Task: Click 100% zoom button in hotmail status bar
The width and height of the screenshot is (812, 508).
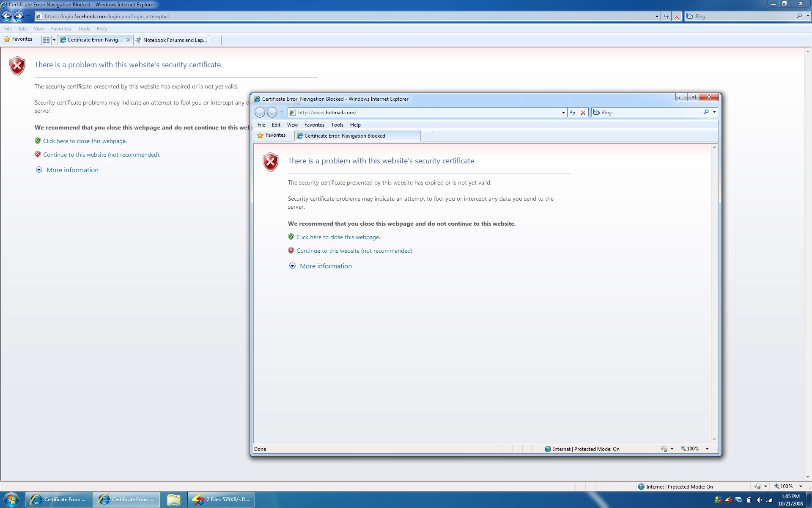Action: pos(690,449)
